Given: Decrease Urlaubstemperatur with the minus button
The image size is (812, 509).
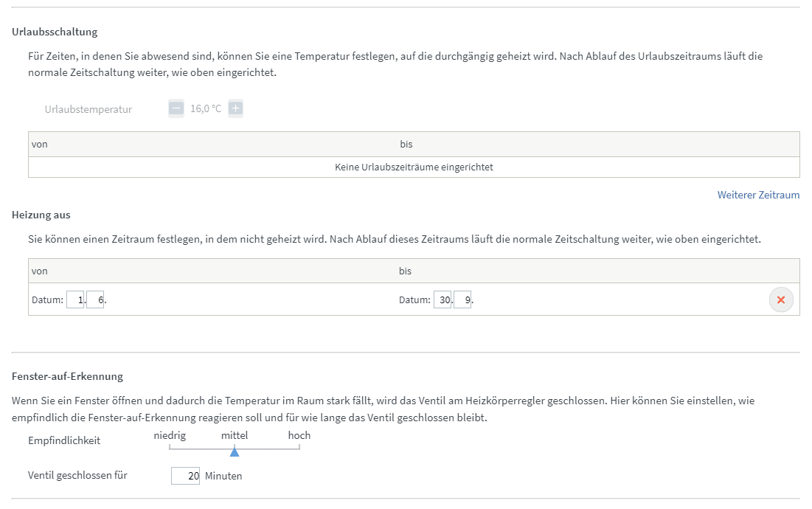Looking at the screenshot, I should (x=176, y=109).
